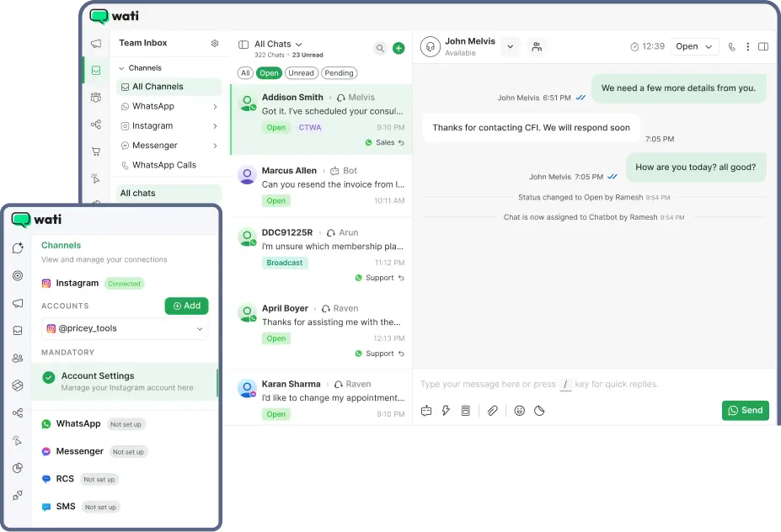This screenshot has height=532, width=781.
Task: Open the John Melvis agent dropdown arrow
Action: [x=510, y=47]
